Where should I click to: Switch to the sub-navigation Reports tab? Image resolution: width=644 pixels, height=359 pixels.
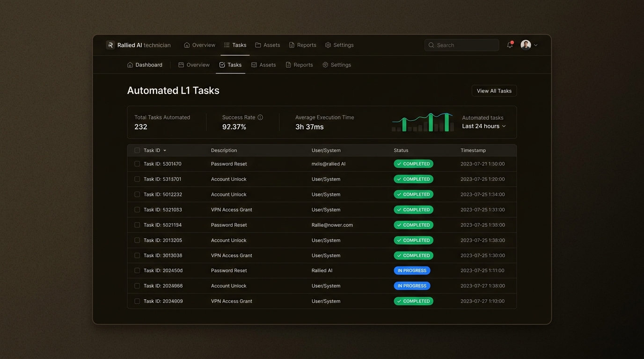(x=299, y=65)
